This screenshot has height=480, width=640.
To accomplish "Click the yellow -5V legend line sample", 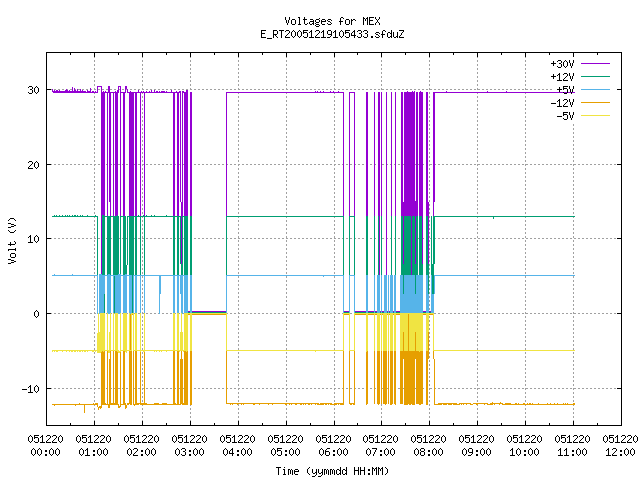I will pyautogui.click(x=595, y=116).
